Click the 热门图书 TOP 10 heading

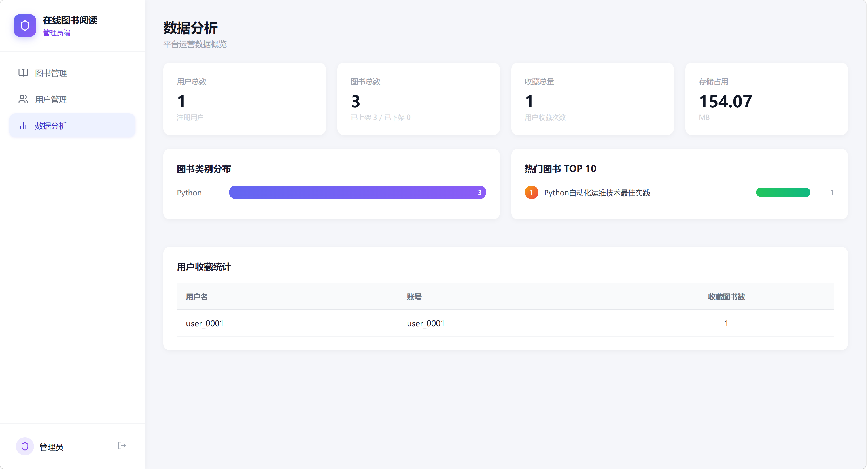pos(560,169)
